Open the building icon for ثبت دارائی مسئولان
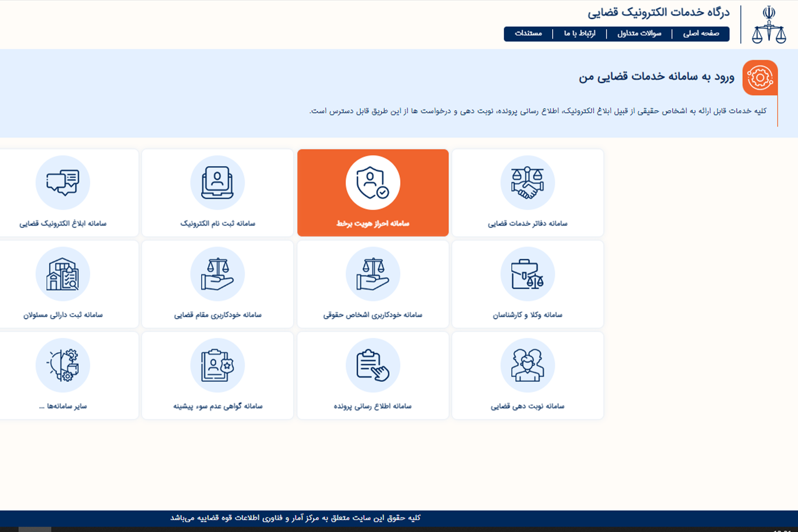The image size is (798, 532). pyautogui.click(x=63, y=274)
